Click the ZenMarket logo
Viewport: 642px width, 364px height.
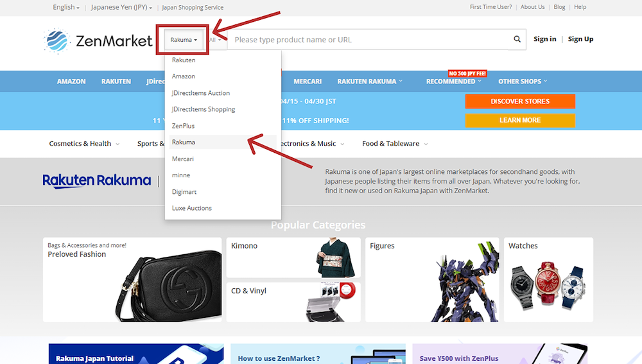coord(98,40)
